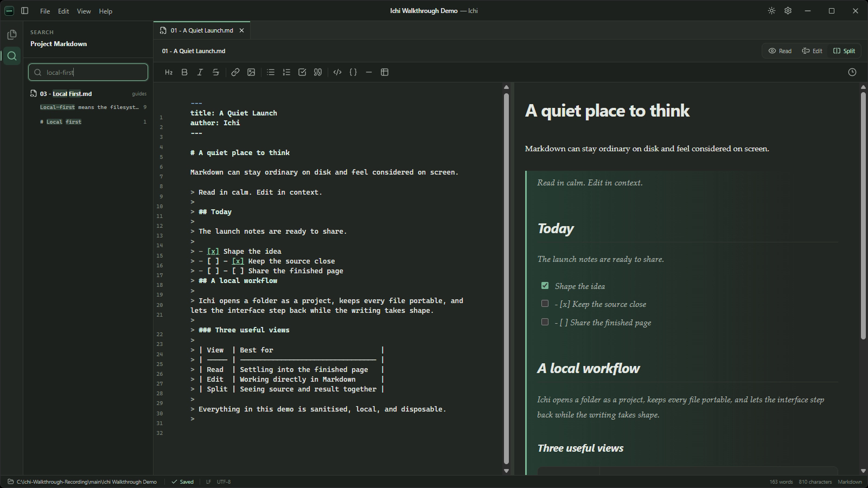
Task: Click the 'Project Markdown' search scope label
Action: click(x=59, y=44)
